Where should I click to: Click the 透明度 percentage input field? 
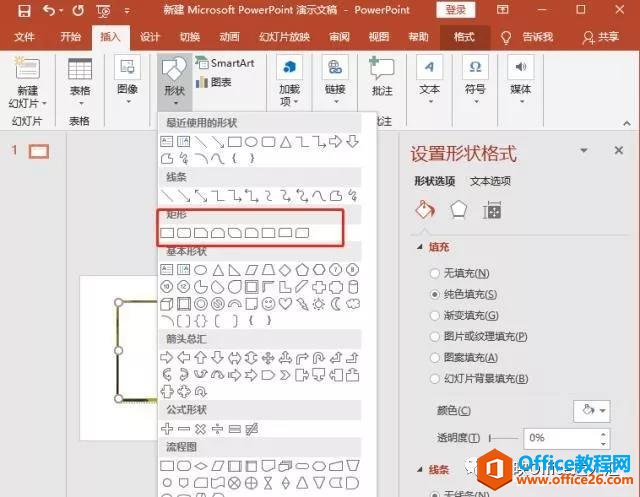pyautogui.click(x=562, y=438)
